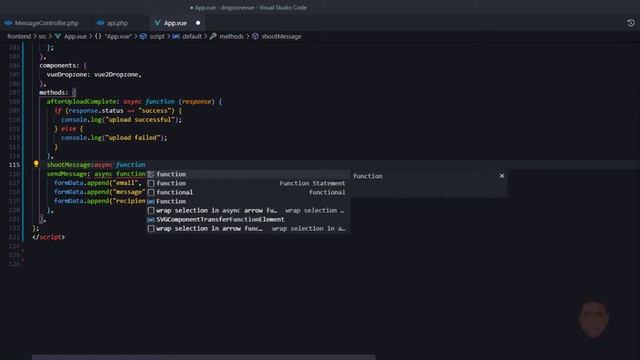640x360 pixels.
Task: Open the "App.vue" object breadcrumb
Action: [x=118, y=36]
